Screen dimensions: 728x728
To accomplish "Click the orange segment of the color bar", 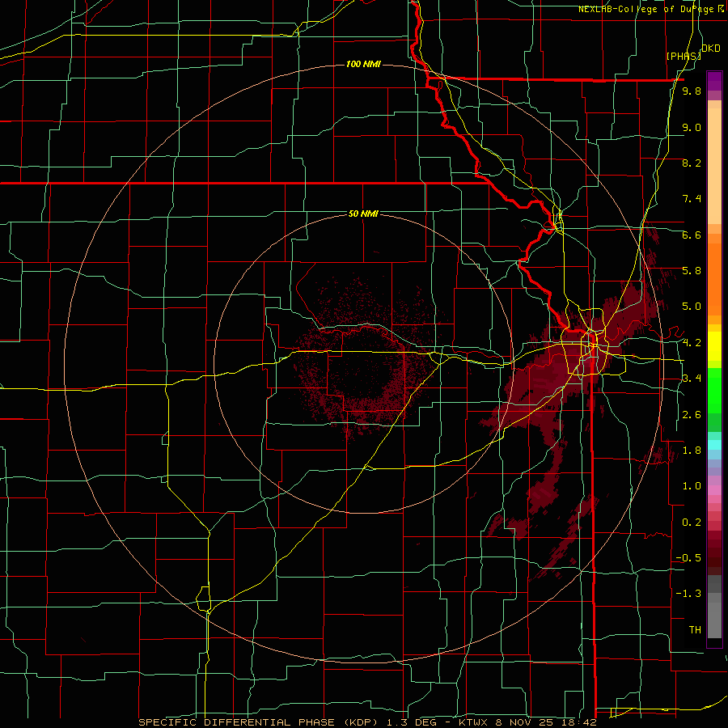I will 714,280.
